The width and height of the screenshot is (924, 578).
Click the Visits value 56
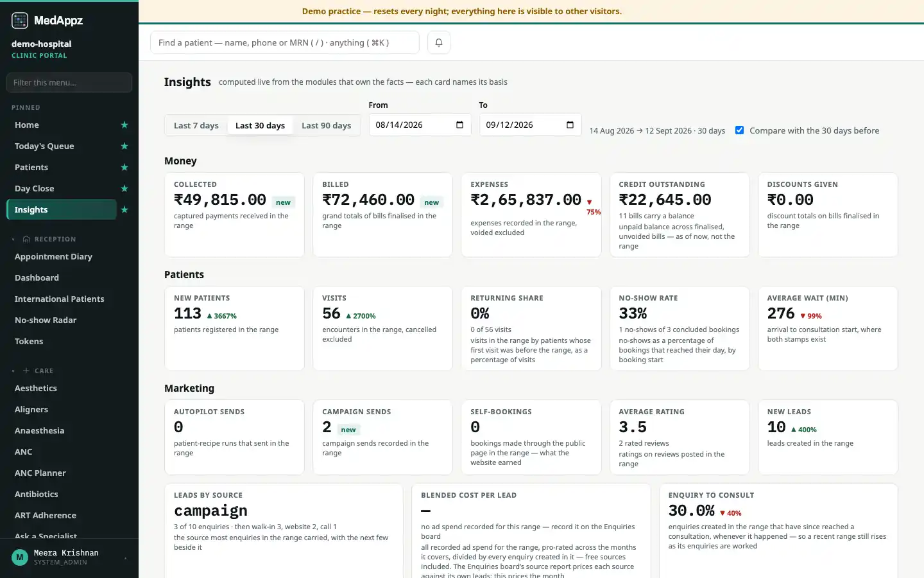[x=331, y=313]
